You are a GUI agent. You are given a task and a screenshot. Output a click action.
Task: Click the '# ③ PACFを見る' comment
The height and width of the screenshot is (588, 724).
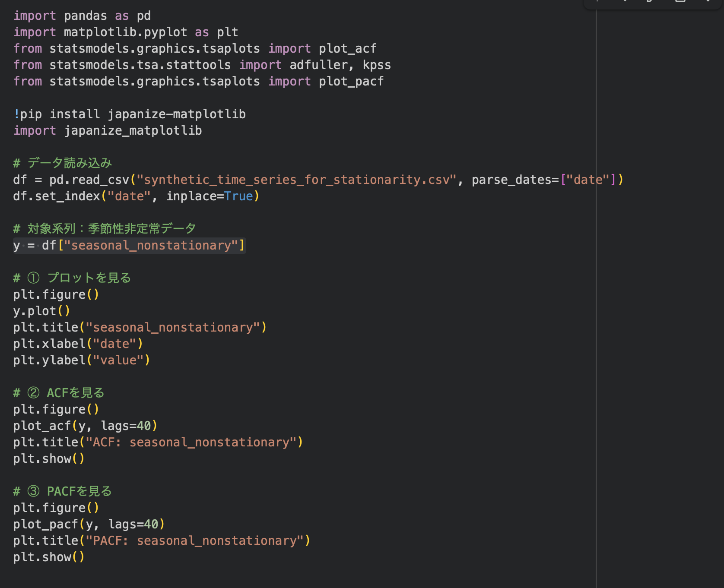[63, 491]
